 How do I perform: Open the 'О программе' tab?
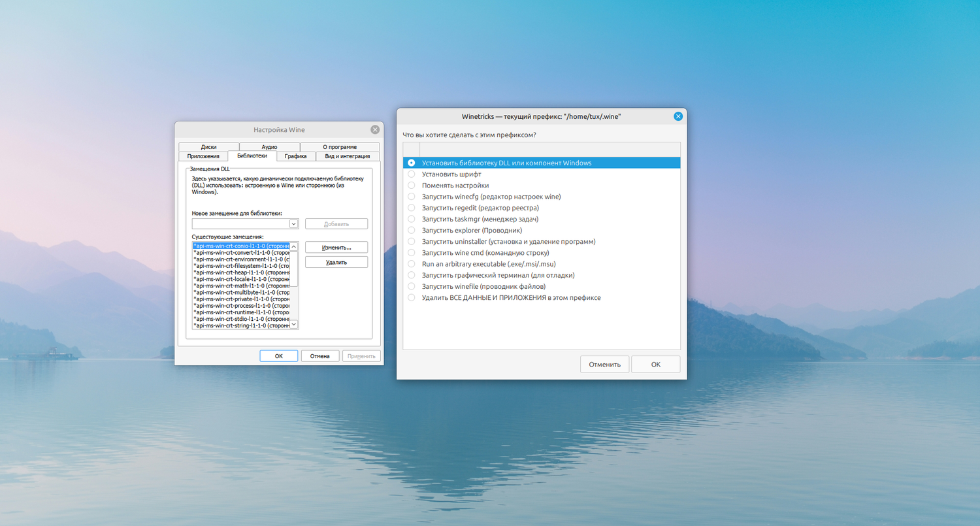point(340,147)
